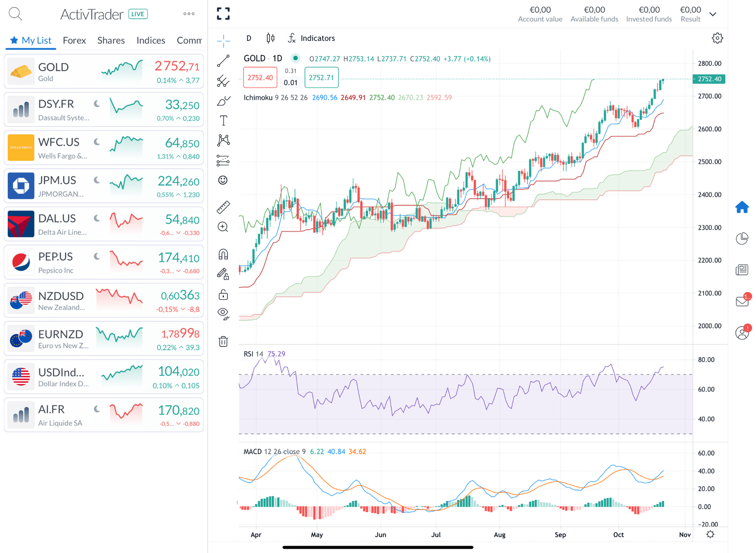This screenshot has height=553, width=756.
Task: Open the D timeframe selector
Action: [x=249, y=38]
